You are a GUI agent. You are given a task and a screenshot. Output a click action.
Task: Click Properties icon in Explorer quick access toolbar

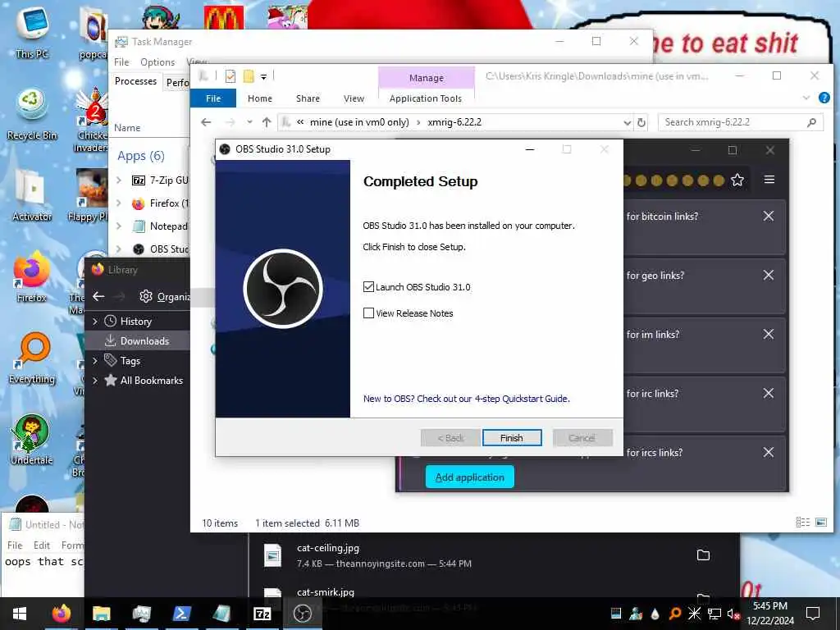[x=231, y=76]
